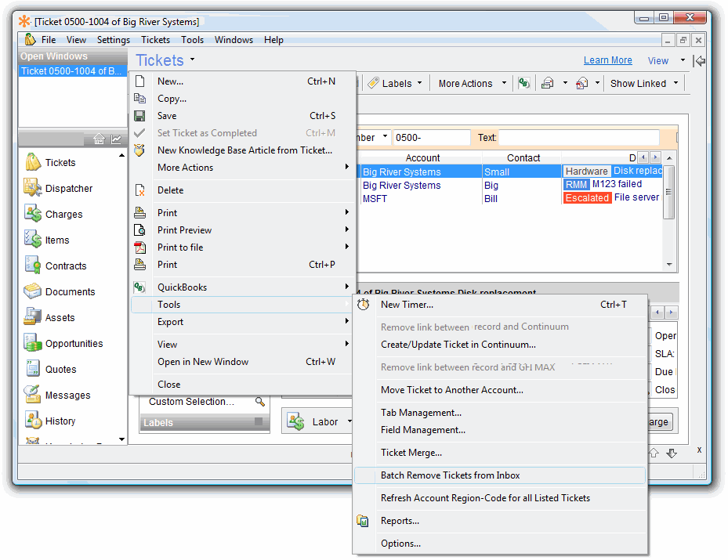This screenshot has height=560, width=728.
Task: Click the Learn More link
Action: click(x=607, y=60)
